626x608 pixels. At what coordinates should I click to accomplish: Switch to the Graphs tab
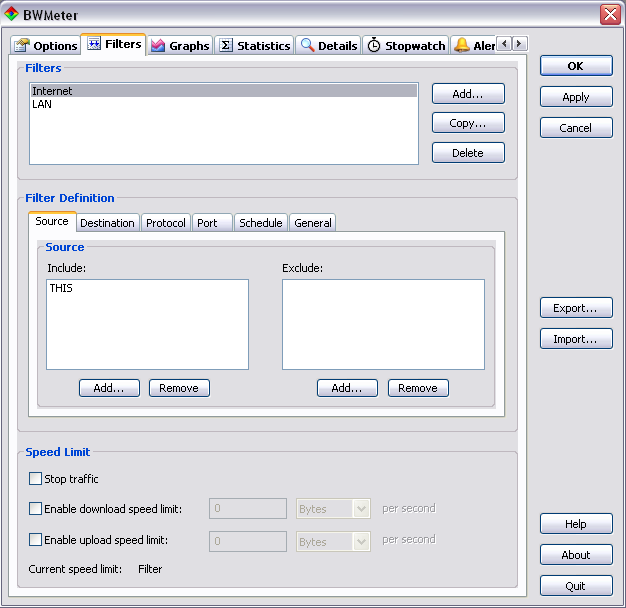[180, 46]
